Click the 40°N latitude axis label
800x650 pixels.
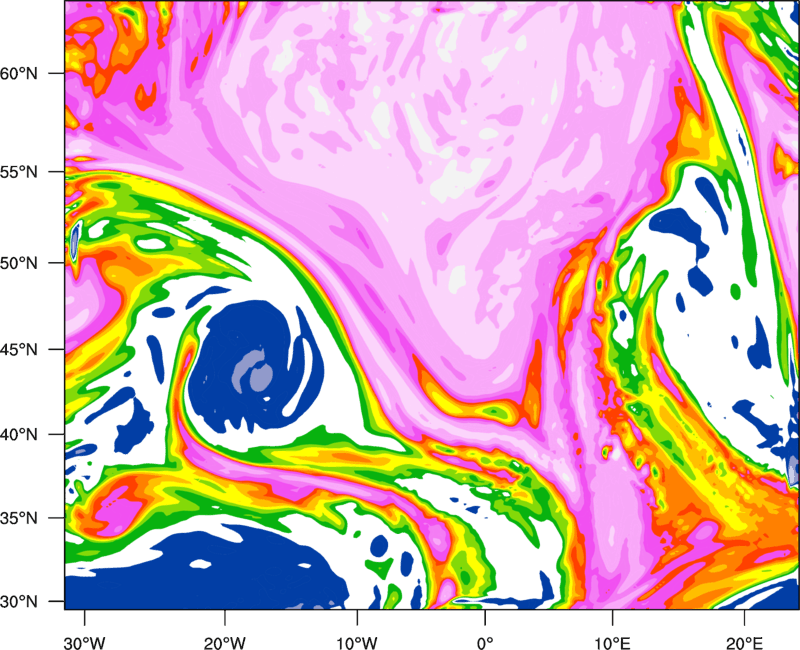(x=19, y=435)
